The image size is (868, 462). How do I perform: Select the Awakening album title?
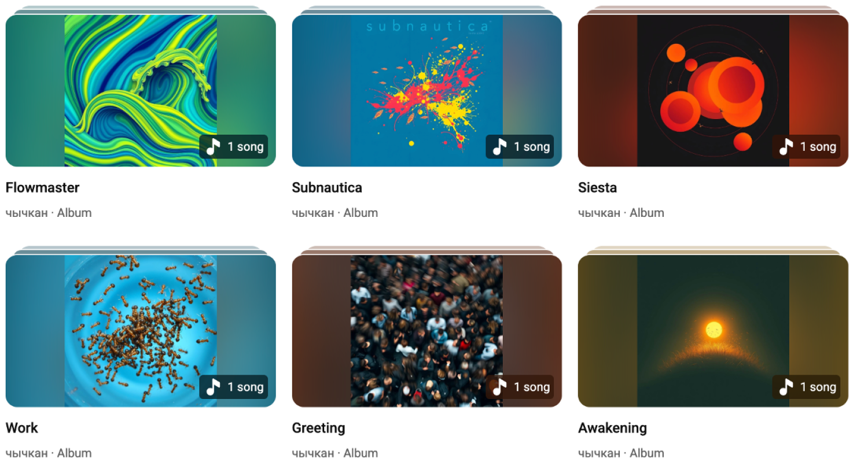(612, 428)
